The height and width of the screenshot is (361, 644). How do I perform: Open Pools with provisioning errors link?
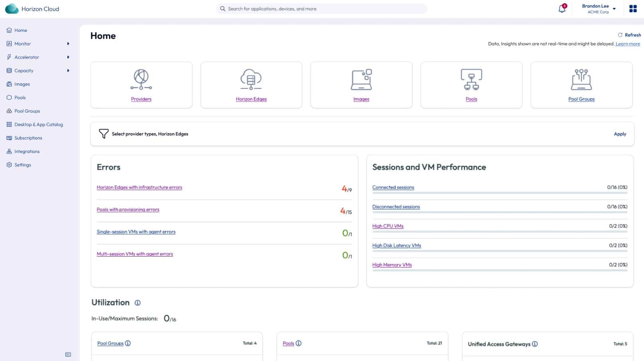click(x=128, y=210)
